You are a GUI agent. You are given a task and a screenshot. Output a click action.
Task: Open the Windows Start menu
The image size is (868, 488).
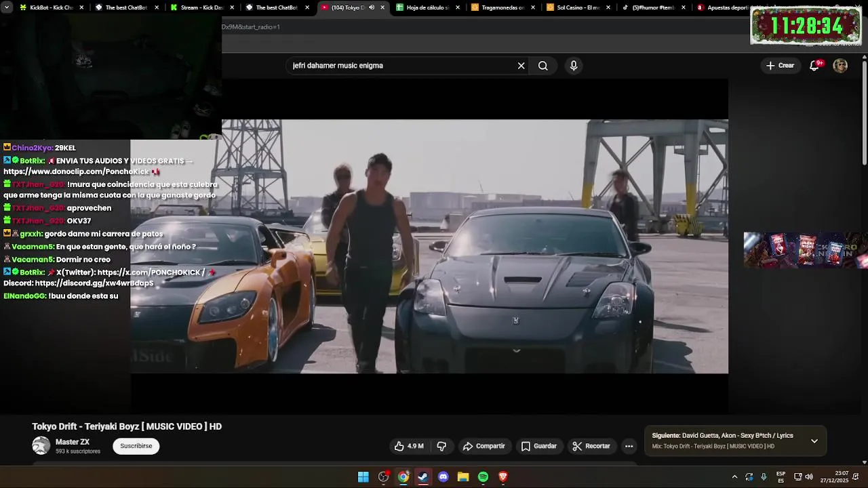click(363, 477)
